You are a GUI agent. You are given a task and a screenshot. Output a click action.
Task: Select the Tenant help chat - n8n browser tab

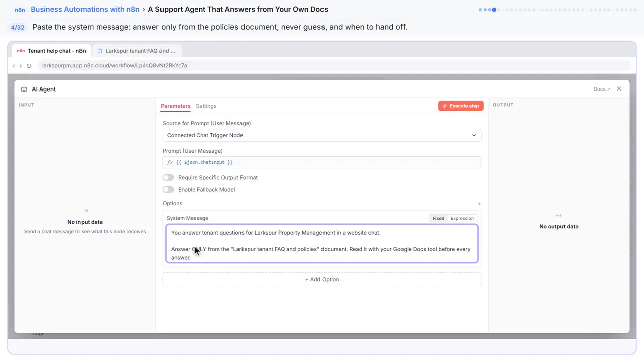[x=51, y=51]
